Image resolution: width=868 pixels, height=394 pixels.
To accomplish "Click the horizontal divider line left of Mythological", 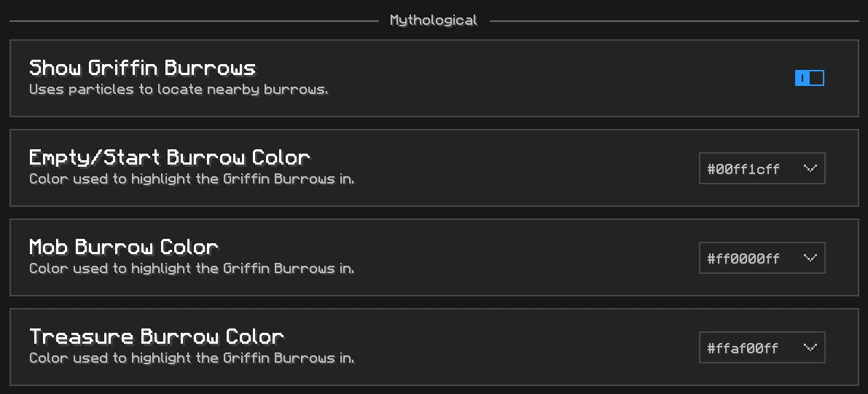I will [194, 21].
